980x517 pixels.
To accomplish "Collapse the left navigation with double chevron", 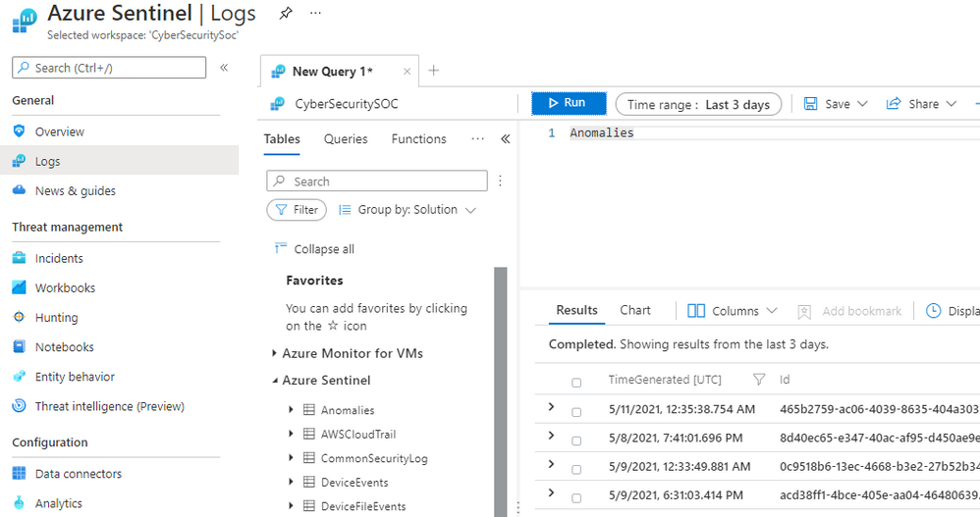I will click(224, 68).
